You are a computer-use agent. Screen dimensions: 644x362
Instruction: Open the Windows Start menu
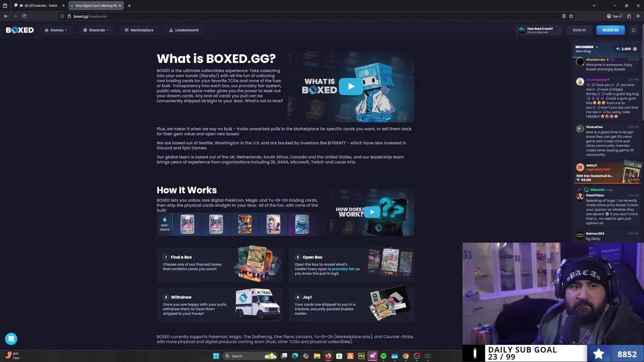point(216,356)
